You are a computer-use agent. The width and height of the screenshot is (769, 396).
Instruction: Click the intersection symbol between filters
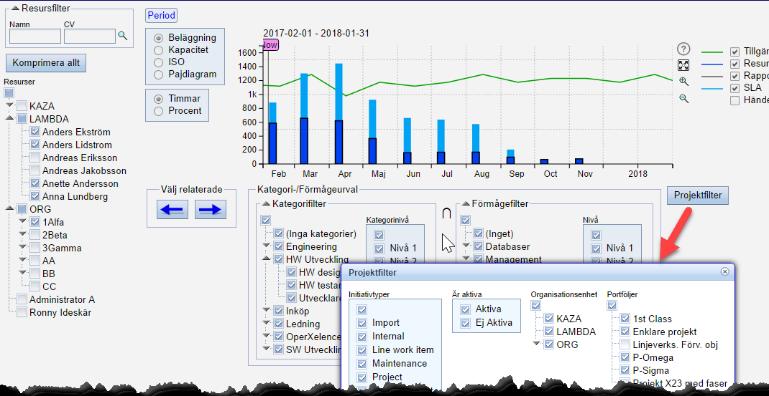point(446,213)
